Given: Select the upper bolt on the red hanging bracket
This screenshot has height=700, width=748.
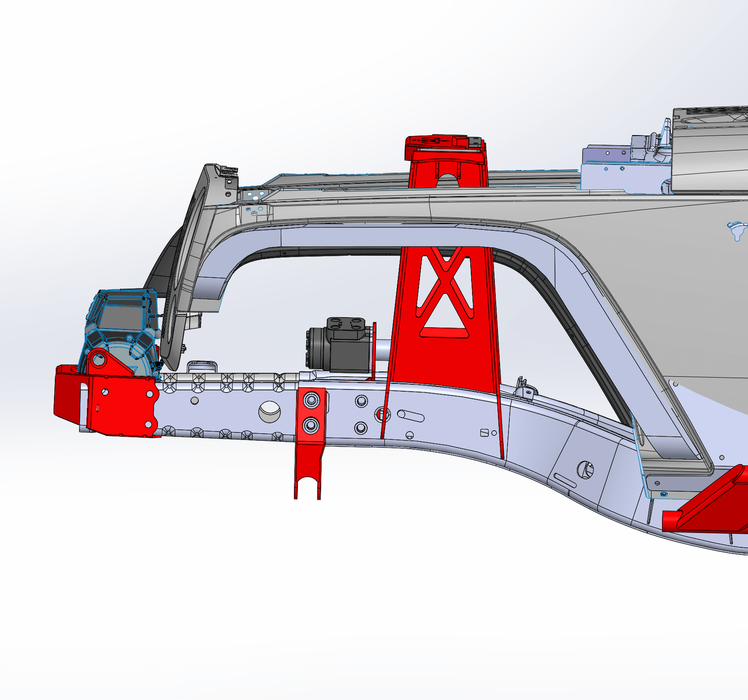Looking at the screenshot, I should [312, 400].
